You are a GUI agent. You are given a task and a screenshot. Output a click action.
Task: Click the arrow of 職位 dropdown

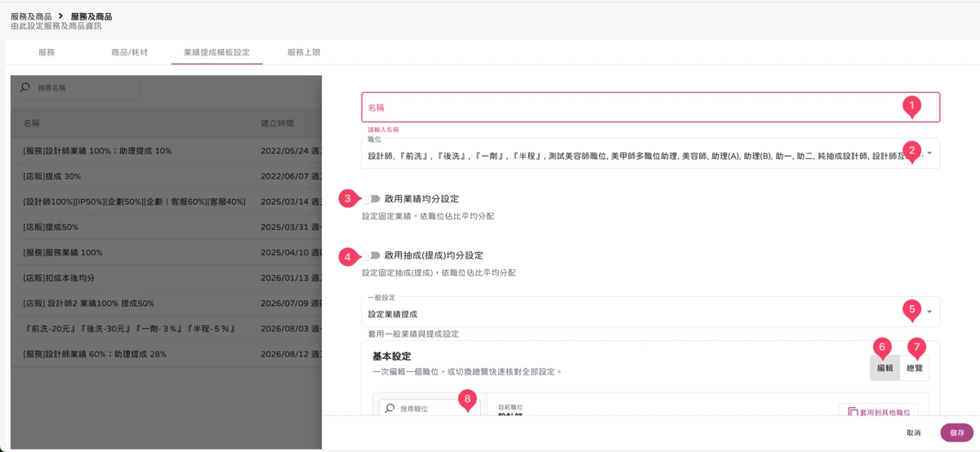(x=929, y=153)
